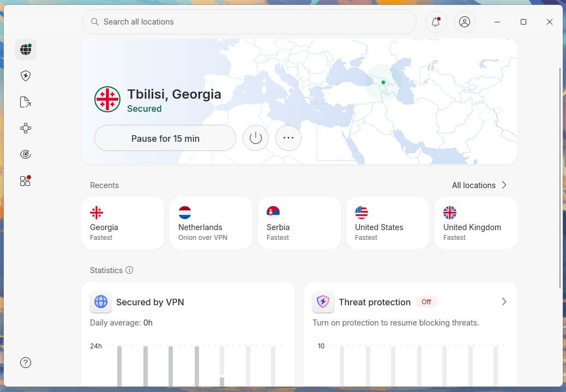This screenshot has height=392, width=566.
Task: Open the account profile icon
Action: pyautogui.click(x=465, y=22)
